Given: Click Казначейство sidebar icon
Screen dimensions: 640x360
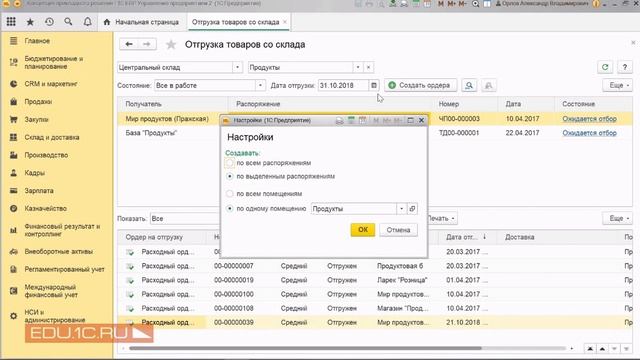Looking at the screenshot, I should [13, 208].
